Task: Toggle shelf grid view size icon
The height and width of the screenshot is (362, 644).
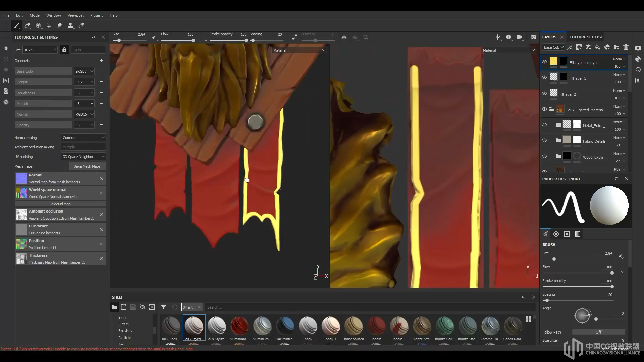Action: (x=528, y=319)
